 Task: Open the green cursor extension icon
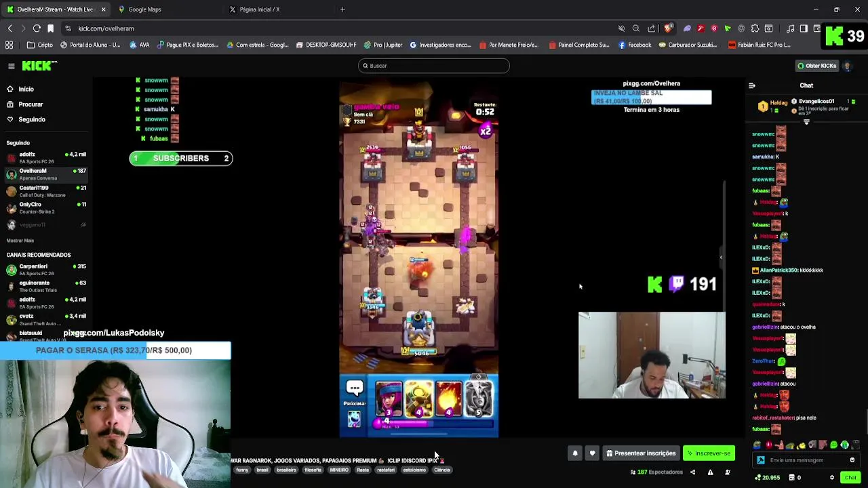tap(728, 28)
